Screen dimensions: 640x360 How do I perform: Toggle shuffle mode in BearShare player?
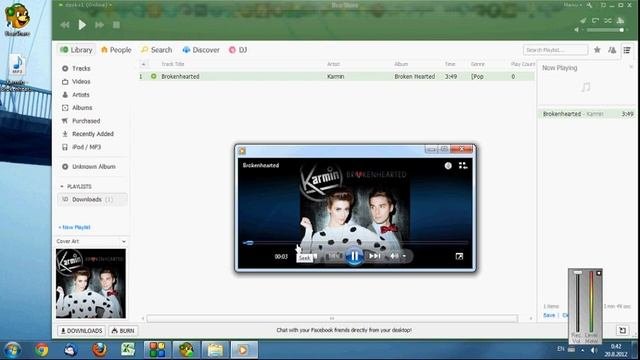pyautogui.click(x=608, y=20)
